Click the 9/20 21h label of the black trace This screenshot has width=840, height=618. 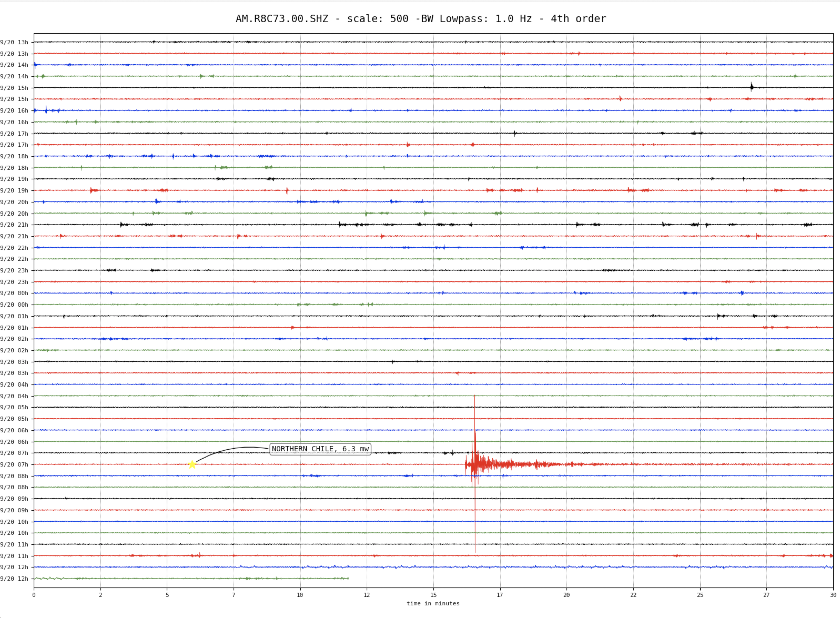(14, 225)
